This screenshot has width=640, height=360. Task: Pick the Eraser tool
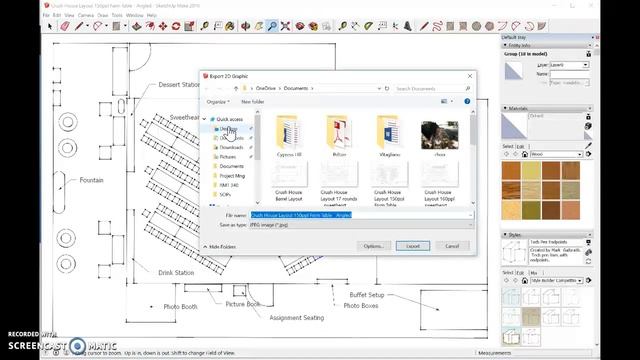(x=65, y=27)
